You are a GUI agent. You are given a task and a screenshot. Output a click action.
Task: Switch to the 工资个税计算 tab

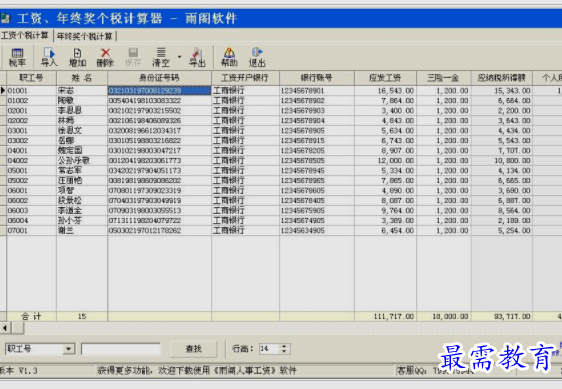[25, 35]
